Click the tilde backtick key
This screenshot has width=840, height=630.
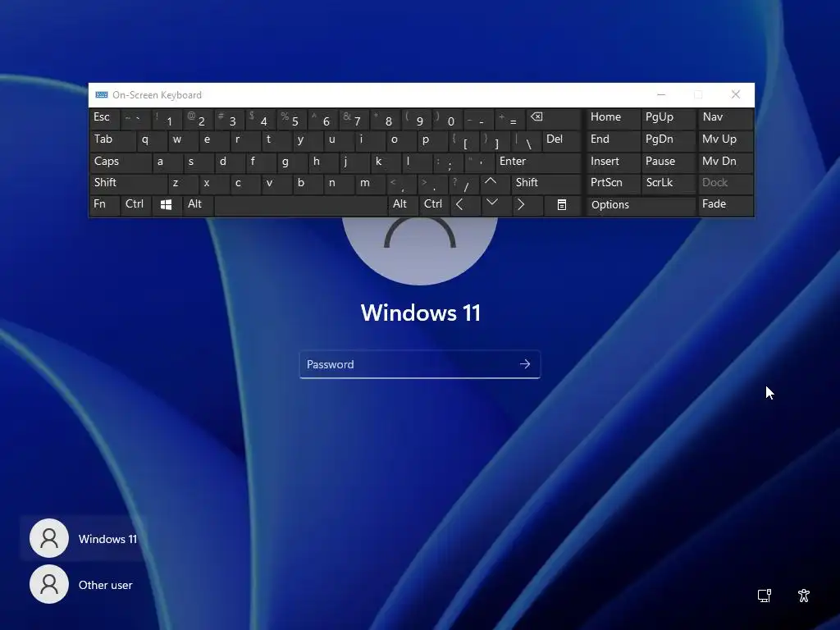pyautogui.click(x=136, y=119)
